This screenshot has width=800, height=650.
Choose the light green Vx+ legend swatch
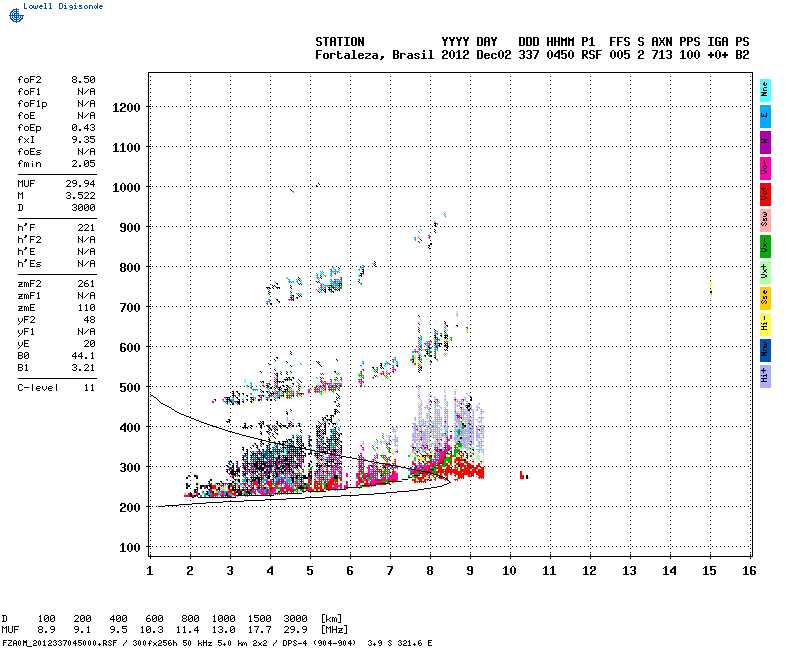click(765, 272)
